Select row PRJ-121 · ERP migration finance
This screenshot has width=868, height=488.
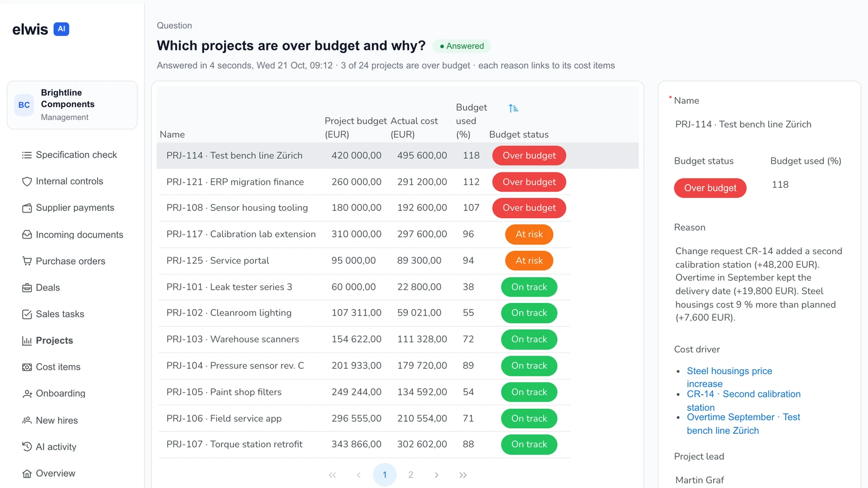point(364,182)
